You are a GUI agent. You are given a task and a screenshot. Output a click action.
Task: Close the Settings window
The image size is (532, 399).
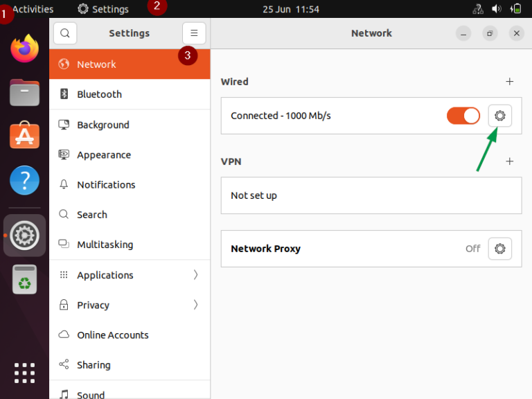pyautogui.click(x=516, y=33)
